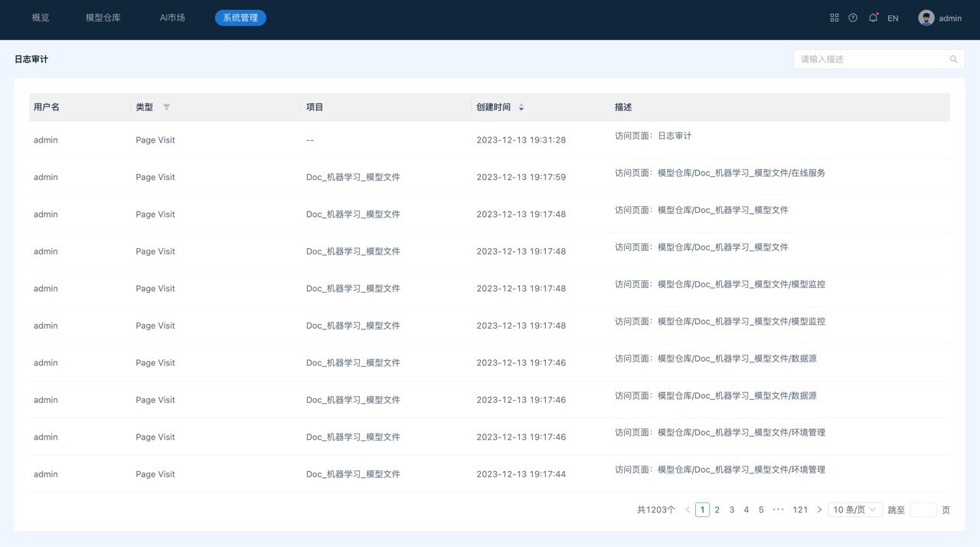Click the help question mark icon
Image resolution: width=980 pixels, height=547 pixels.
click(853, 18)
